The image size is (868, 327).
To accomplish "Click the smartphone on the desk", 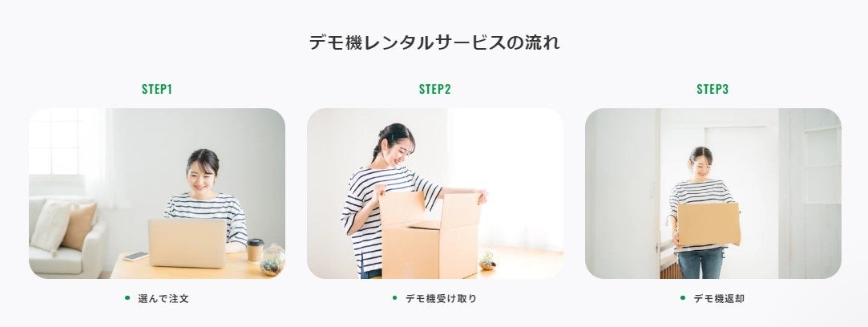I will (135, 256).
